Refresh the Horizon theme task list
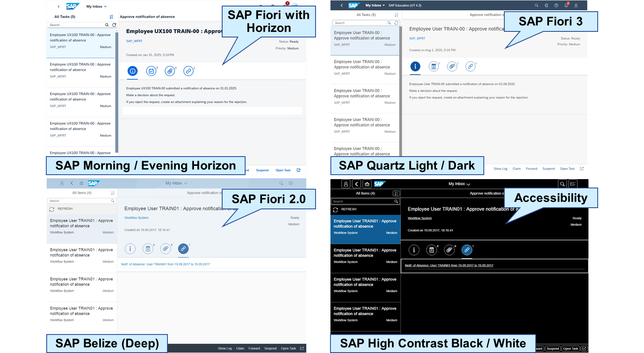Image resolution: width=644 pixels, height=353 pixels. point(114,25)
